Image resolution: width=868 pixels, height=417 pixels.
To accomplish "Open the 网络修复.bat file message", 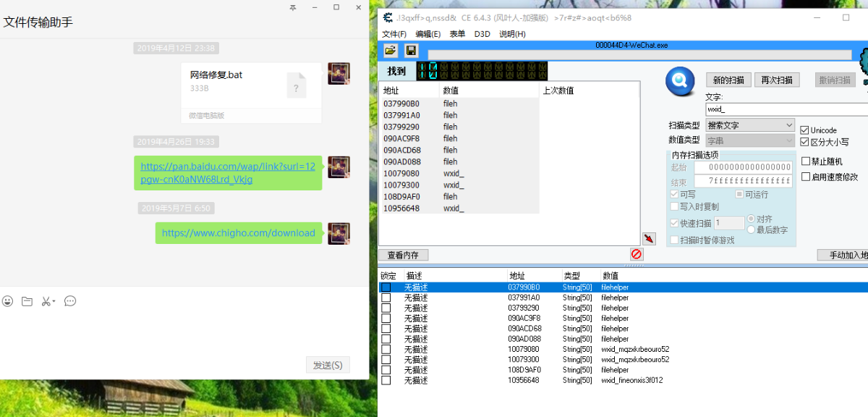I will 251,93.
